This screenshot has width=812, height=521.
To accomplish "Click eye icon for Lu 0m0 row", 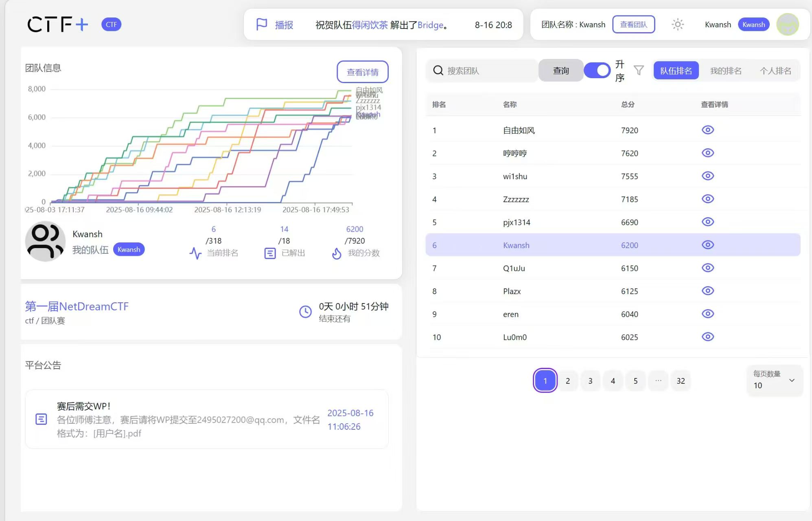I will [708, 337].
